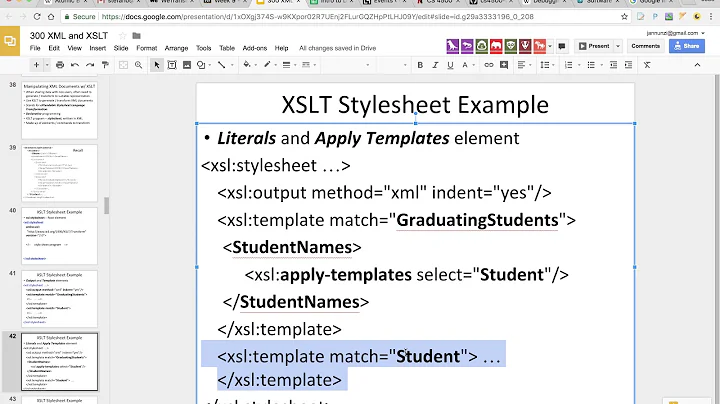
Task: Select slide 40 thumbnail
Action: point(59,236)
